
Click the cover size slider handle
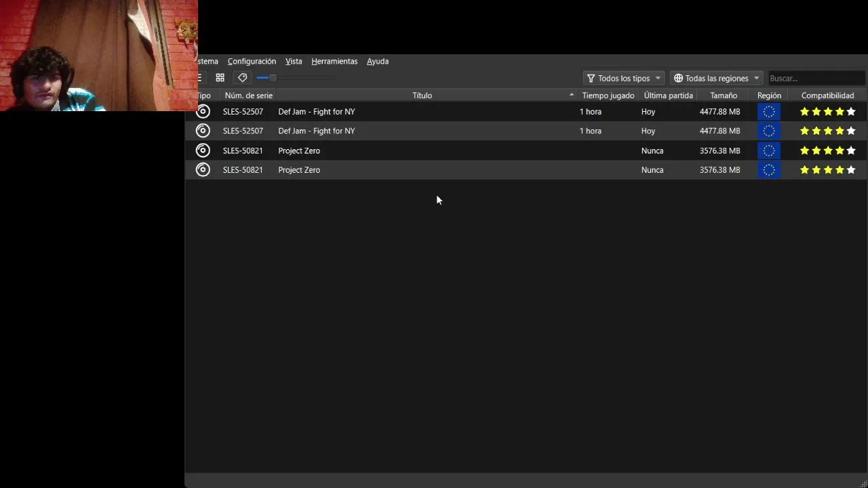coord(273,78)
